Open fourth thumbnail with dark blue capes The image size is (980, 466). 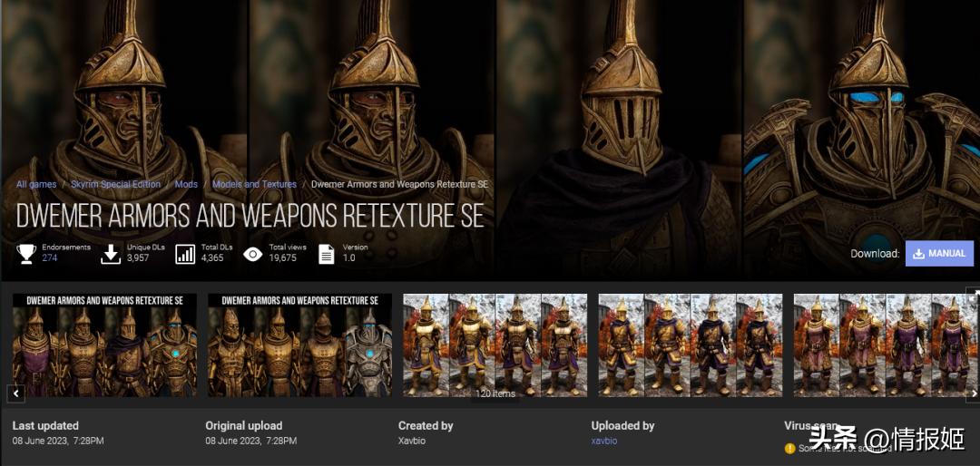(691, 345)
